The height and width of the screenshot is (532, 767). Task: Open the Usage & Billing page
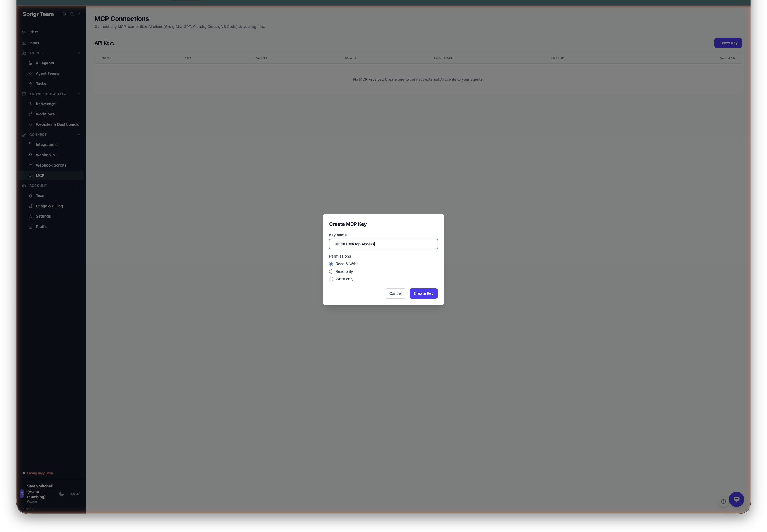coord(49,206)
